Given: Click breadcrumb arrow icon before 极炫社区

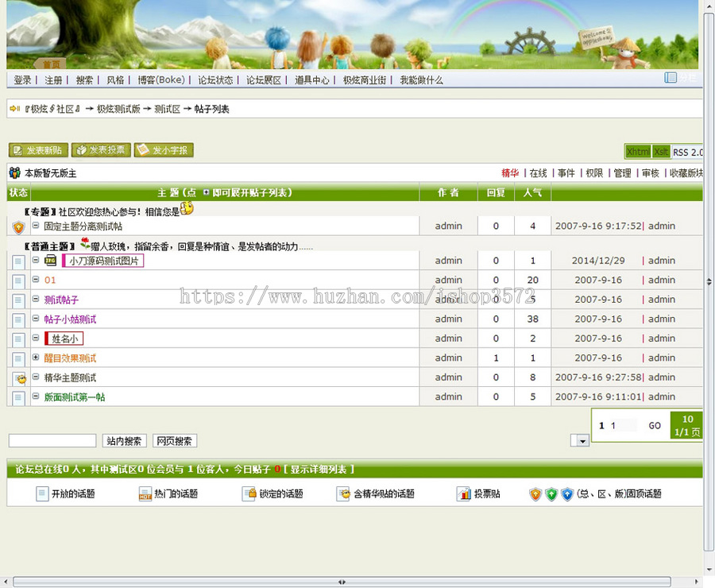Looking at the screenshot, I should pyautogui.click(x=15, y=109).
